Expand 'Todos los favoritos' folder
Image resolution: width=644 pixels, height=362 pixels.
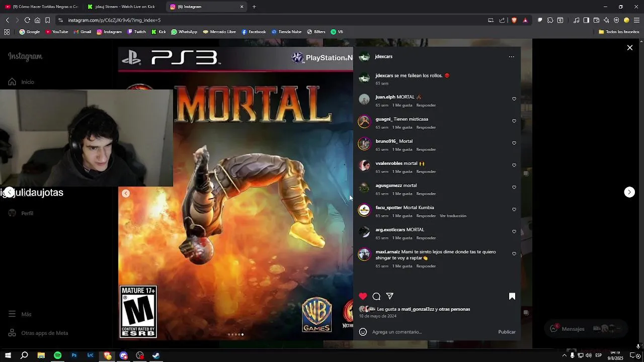coord(619,32)
